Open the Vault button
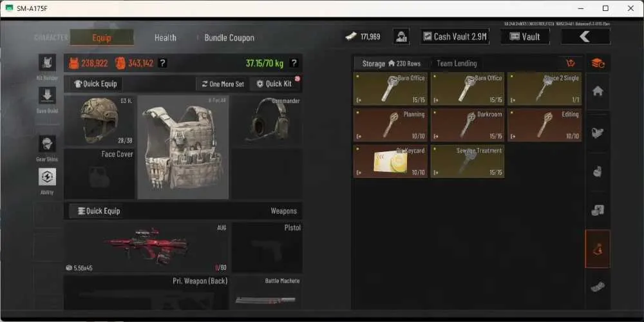Viewport: 644px width, 322px height. [x=525, y=37]
